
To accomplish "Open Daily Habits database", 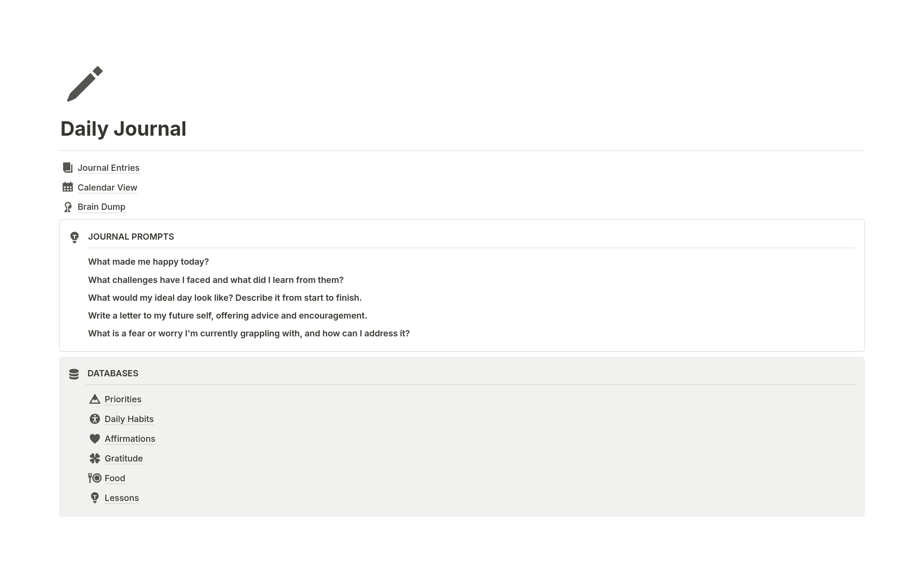I will click(129, 419).
